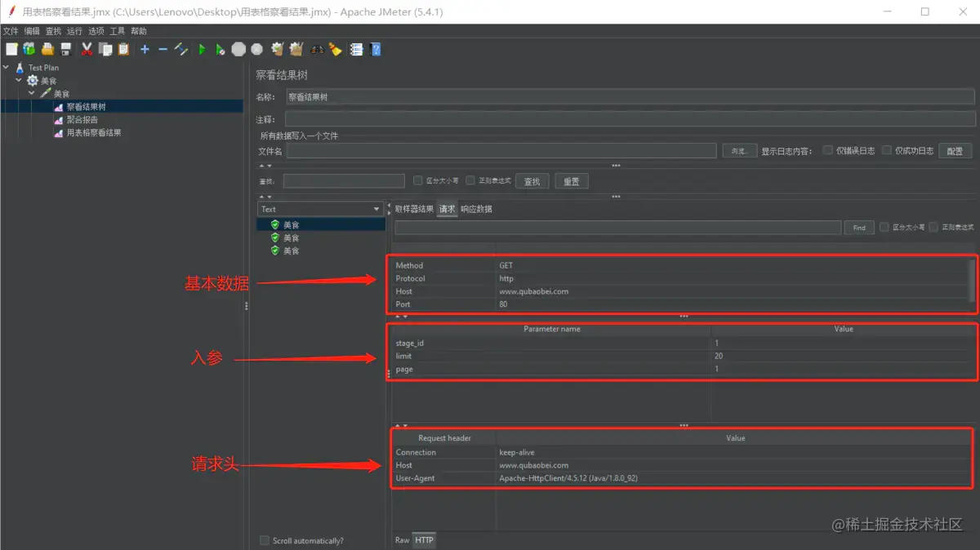Open the Help question mark icon
The height and width of the screenshot is (550, 980).
376,49
